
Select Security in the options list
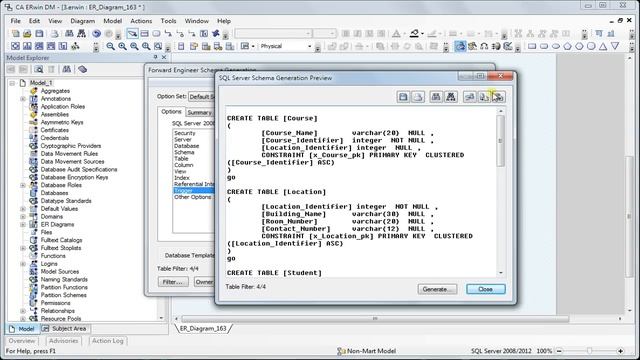tap(184, 133)
